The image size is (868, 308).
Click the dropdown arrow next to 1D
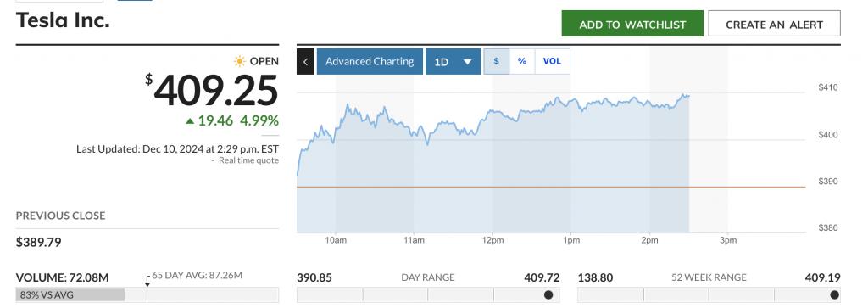coord(467,62)
